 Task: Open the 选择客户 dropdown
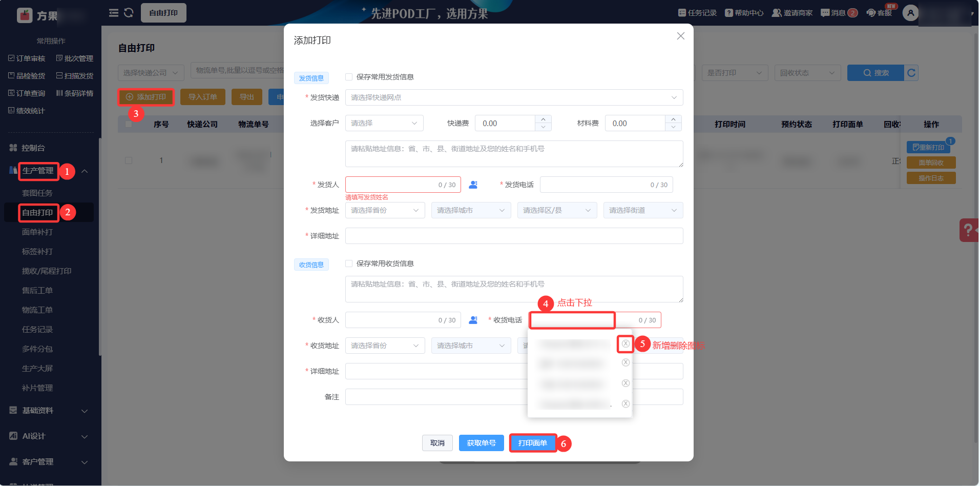point(384,123)
